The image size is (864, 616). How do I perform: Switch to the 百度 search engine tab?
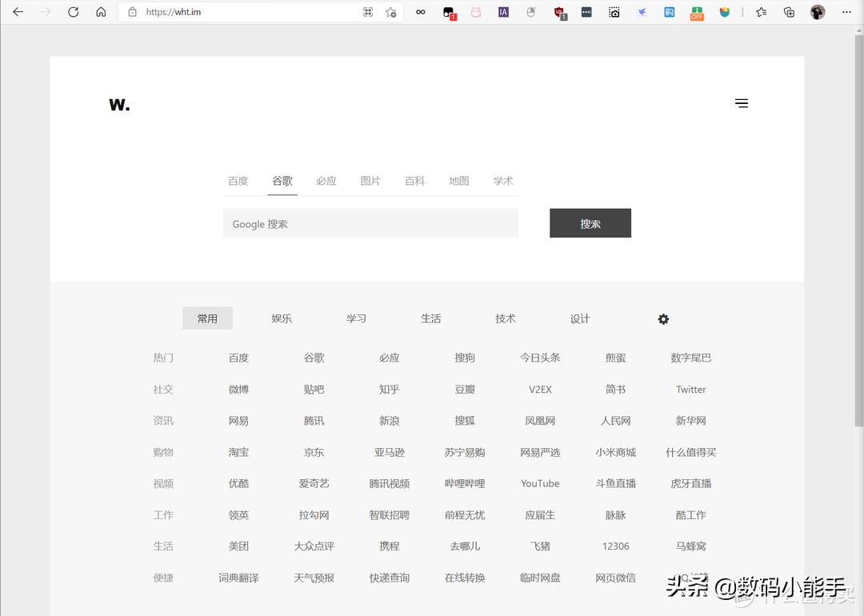(x=238, y=181)
